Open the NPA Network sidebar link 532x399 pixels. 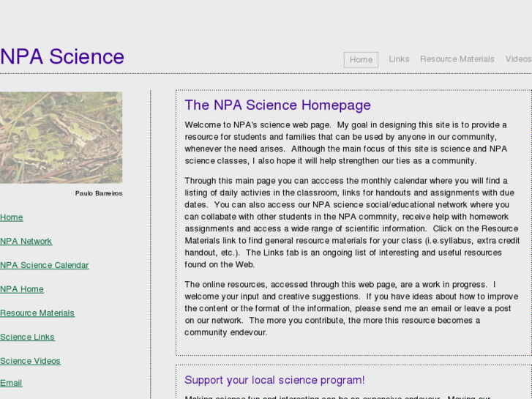pos(26,242)
